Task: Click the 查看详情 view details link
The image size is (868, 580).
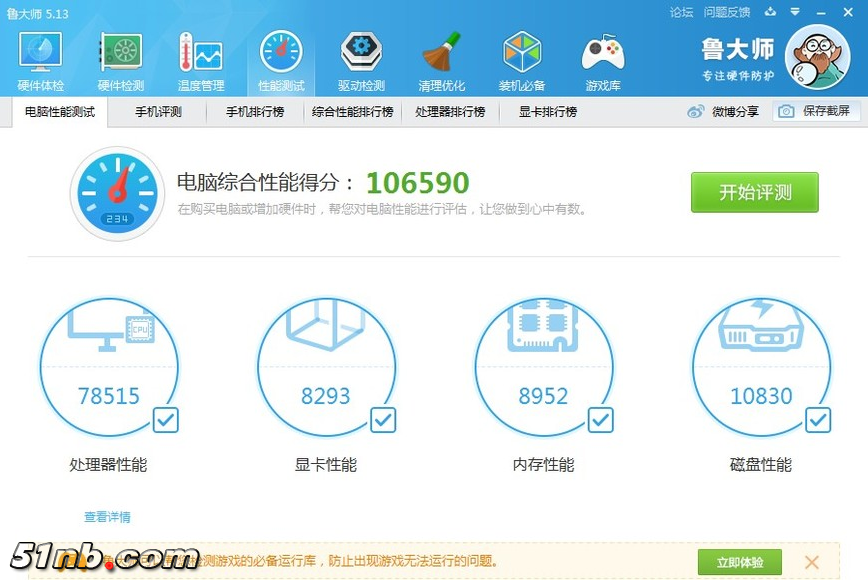Action: click(x=107, y=517)
